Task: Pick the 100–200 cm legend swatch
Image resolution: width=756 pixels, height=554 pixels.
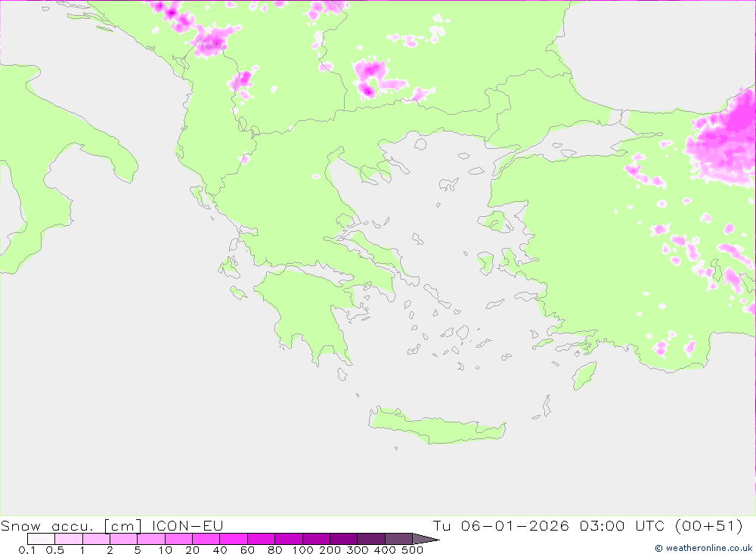Action: coord(316,539)
